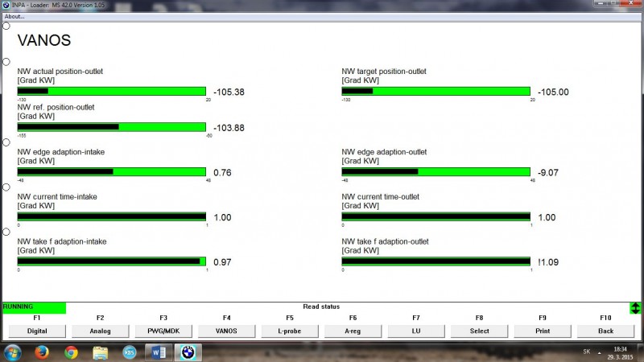Click the NW target position-outlet bar
Viewport: 644px width, 362px height.
(x=436, y=91)
